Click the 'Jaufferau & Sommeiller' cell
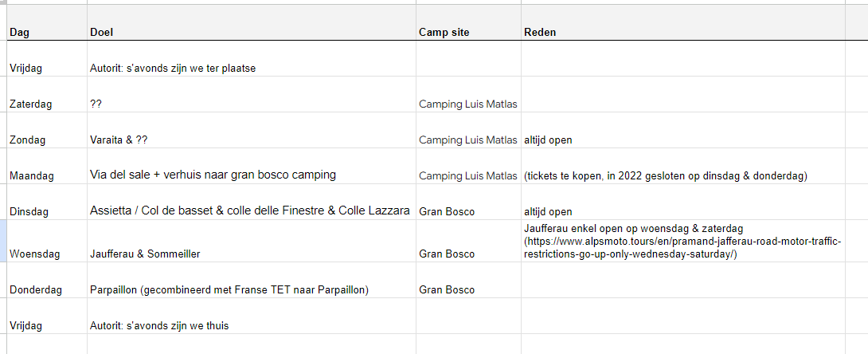Viewport: 868px width, 354px height. 252,242
